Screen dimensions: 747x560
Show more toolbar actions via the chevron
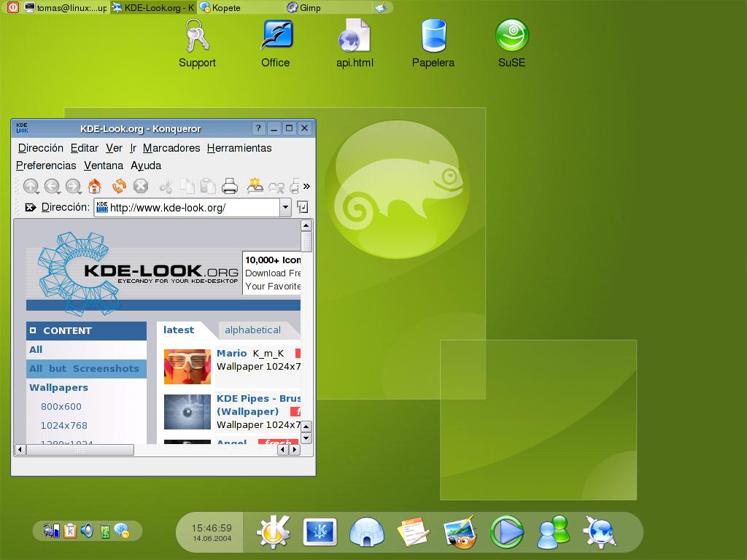click(305, 187)
